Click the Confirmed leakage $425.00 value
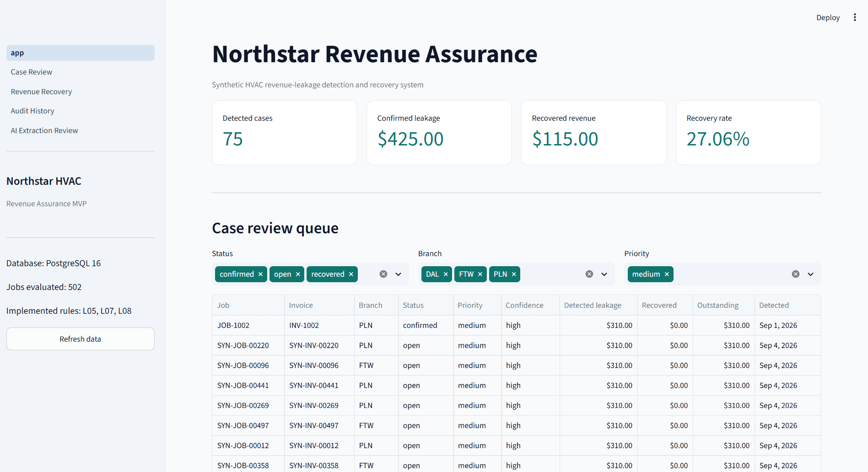The image size is (868, 472). click(410, 139)
